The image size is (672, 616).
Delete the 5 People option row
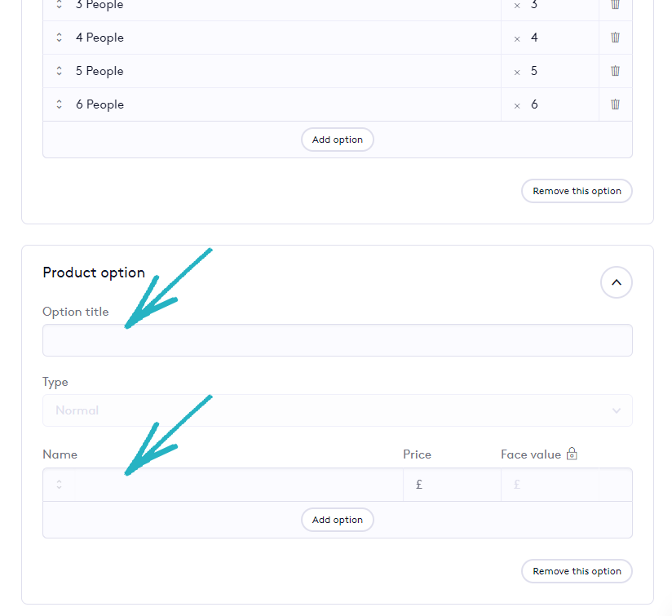[615, 71]
